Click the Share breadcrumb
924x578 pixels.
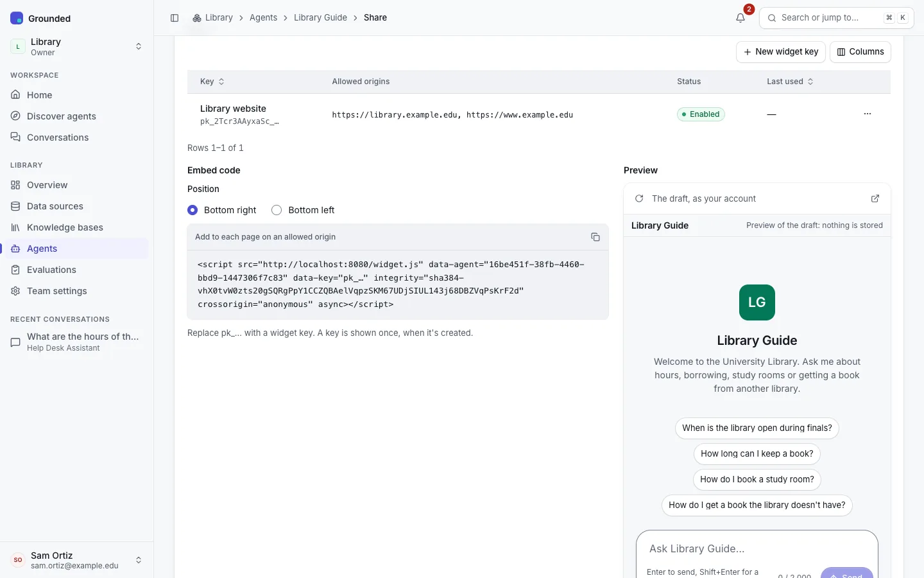pos(375,18)
